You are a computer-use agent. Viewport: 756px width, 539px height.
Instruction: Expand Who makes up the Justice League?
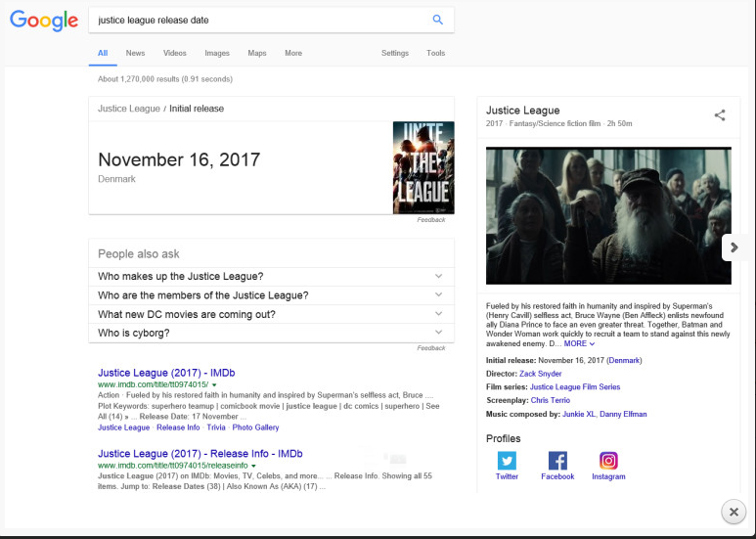point(272,276)
